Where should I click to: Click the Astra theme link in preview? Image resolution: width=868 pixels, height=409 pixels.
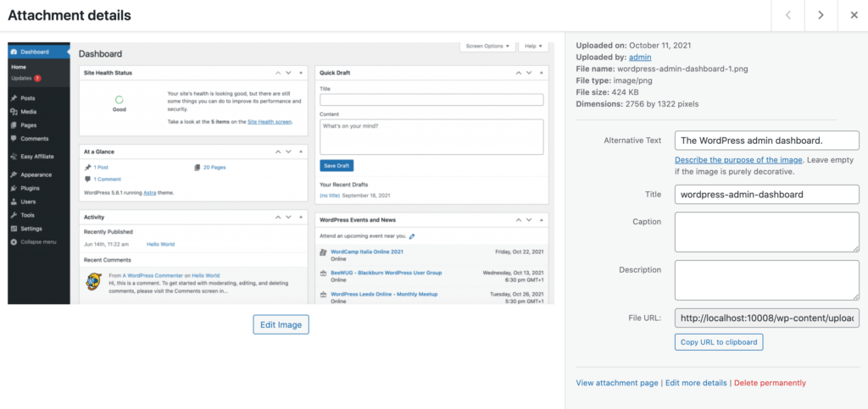click(151, 193)
